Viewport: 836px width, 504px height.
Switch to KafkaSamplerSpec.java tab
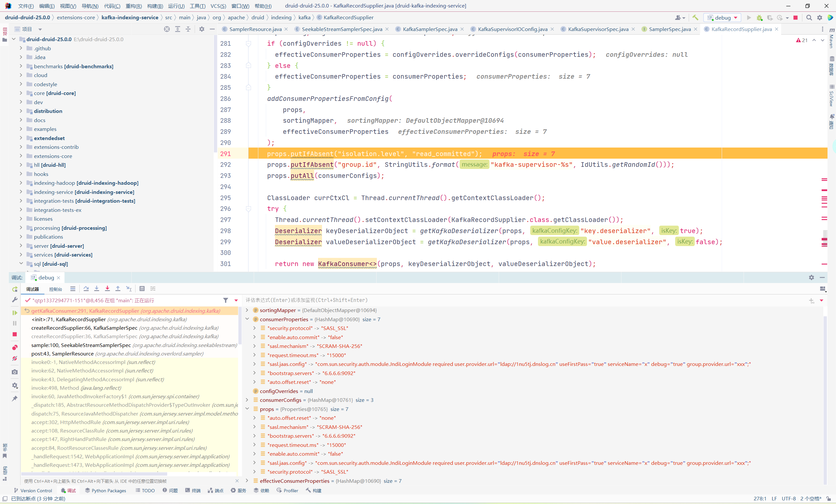click(430, 29)
